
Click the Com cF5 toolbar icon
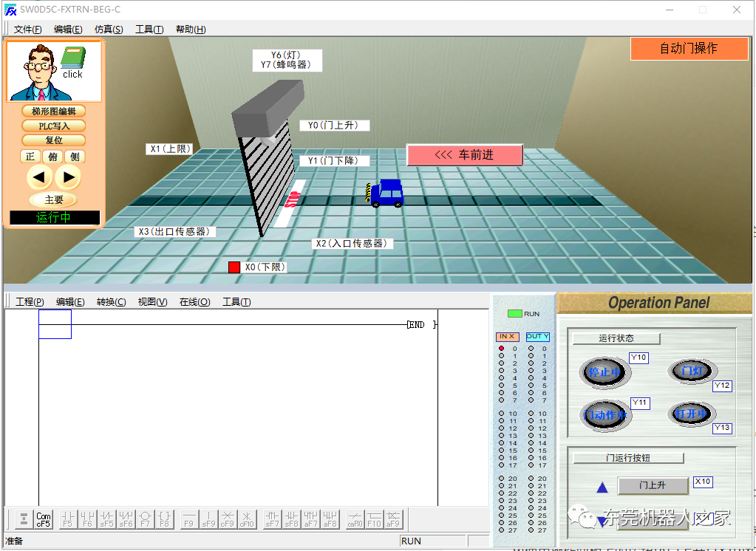click(44, 519)
